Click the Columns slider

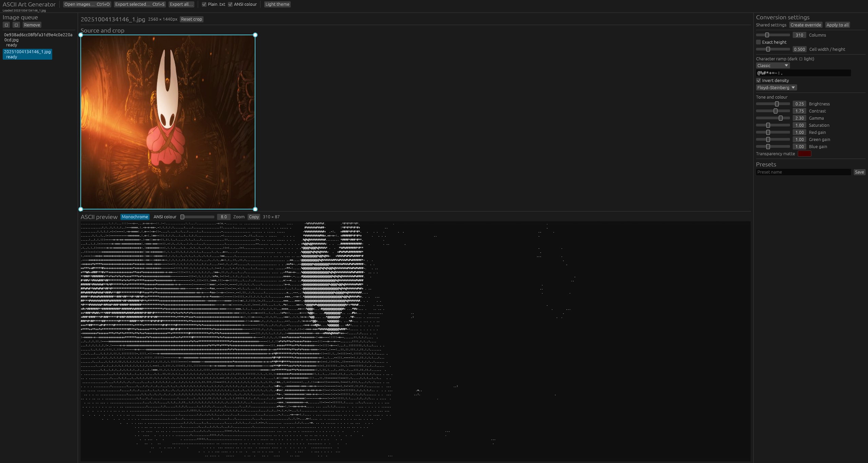pos(773,35)
